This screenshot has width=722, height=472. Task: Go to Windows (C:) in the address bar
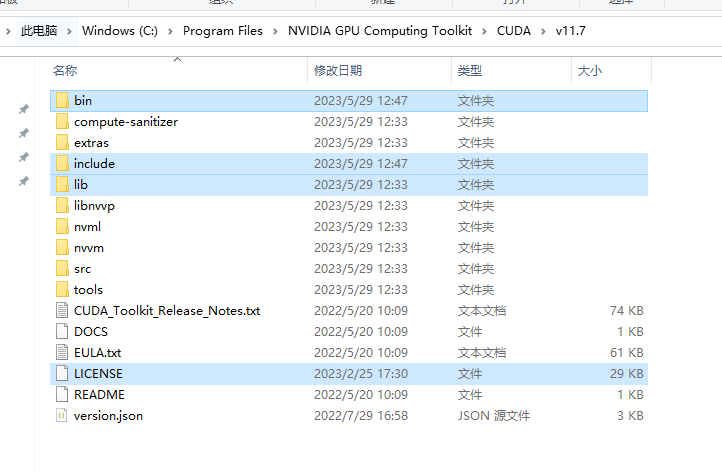tap(120, 31)
